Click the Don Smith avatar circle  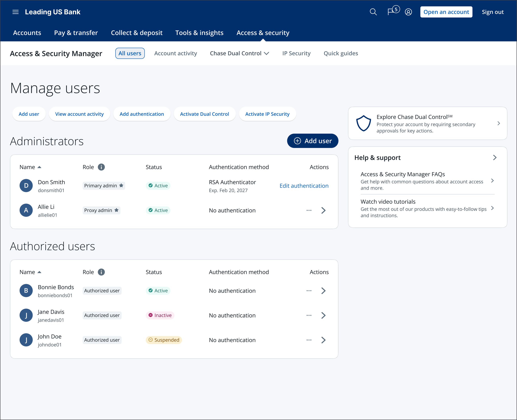26,186
